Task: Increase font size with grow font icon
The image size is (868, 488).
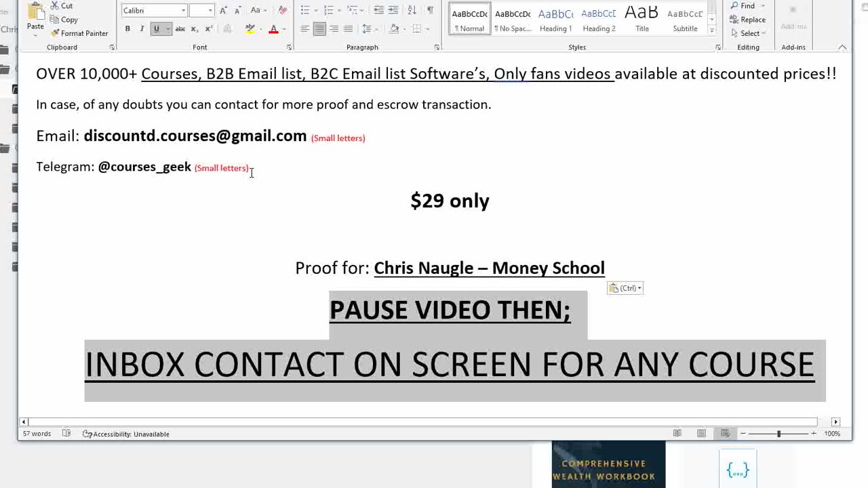Action: 223,10
